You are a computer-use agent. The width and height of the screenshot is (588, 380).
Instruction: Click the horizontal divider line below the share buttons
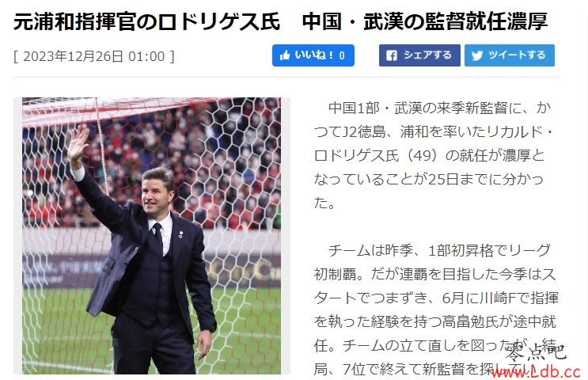(x=286, y=78)
